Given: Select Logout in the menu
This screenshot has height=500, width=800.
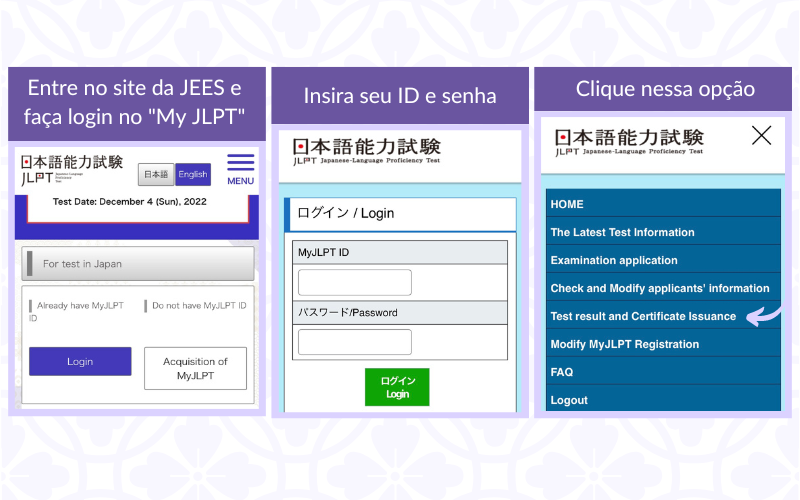Looking at the screenshot, I should (x=569, y=400).
